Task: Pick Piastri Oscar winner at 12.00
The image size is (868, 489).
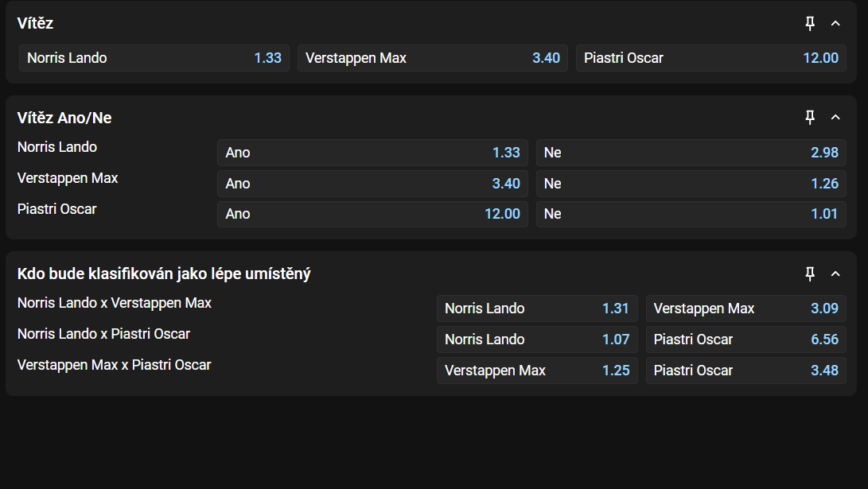Action: [x=710, y=58]
